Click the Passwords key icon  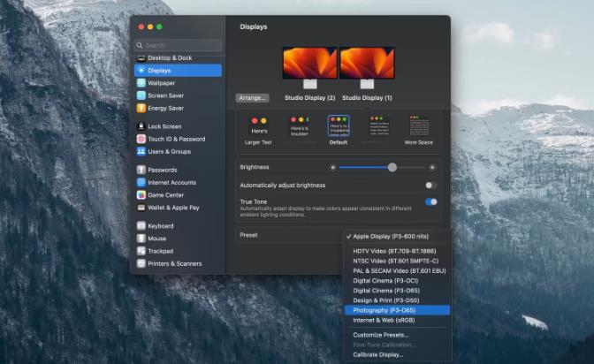[x=141, y=170]
